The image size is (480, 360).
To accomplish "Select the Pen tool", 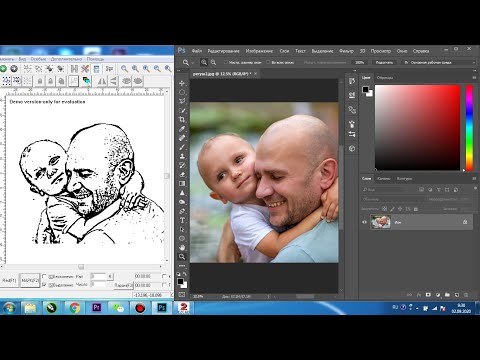I will 182,211.
